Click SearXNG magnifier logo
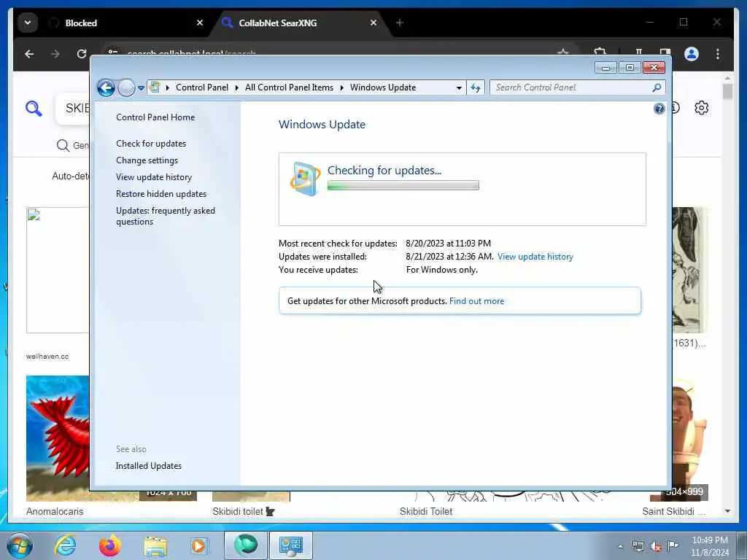The width and height of the screenshot is (747, 560). click(34, 109)
